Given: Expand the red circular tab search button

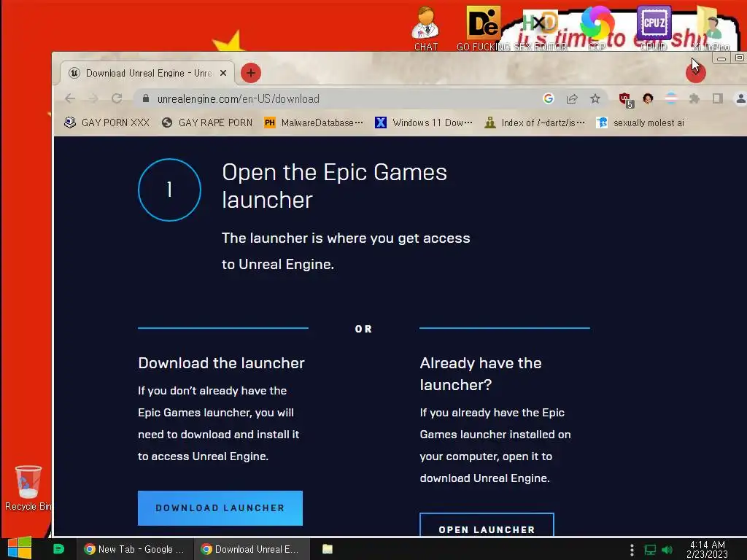Looking at the screenshot, I should click(695, 72).
